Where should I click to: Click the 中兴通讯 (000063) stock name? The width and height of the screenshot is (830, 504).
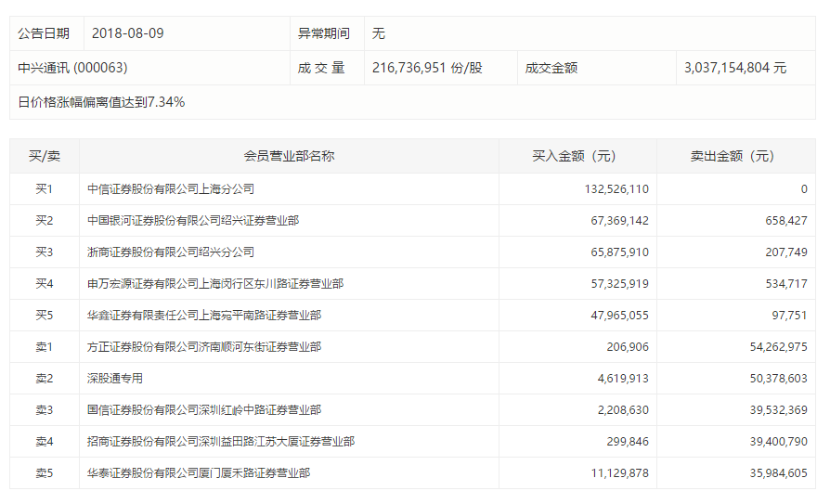(x=72, y=68)
